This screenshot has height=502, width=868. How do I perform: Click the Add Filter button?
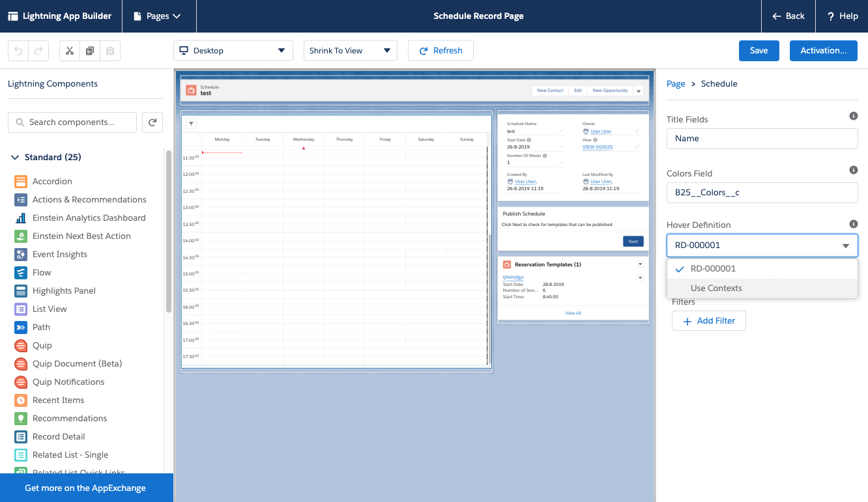pyautogui.click(x=708, y=321)
